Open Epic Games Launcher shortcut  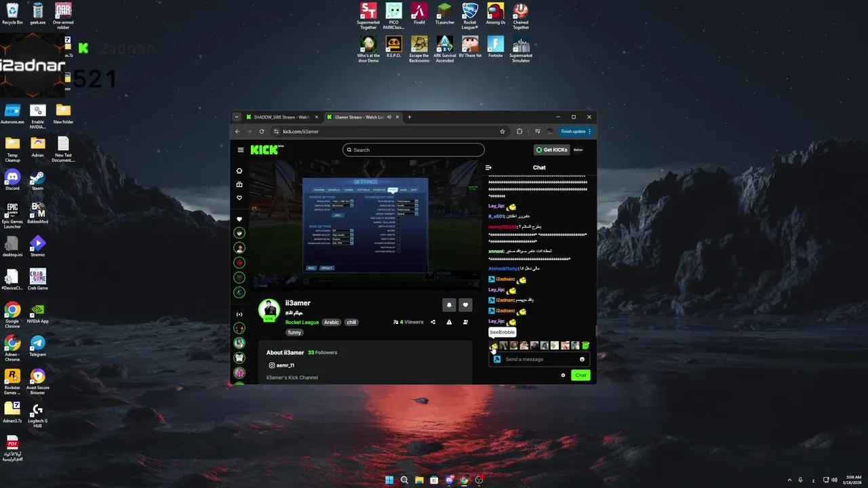click(12, 216)
